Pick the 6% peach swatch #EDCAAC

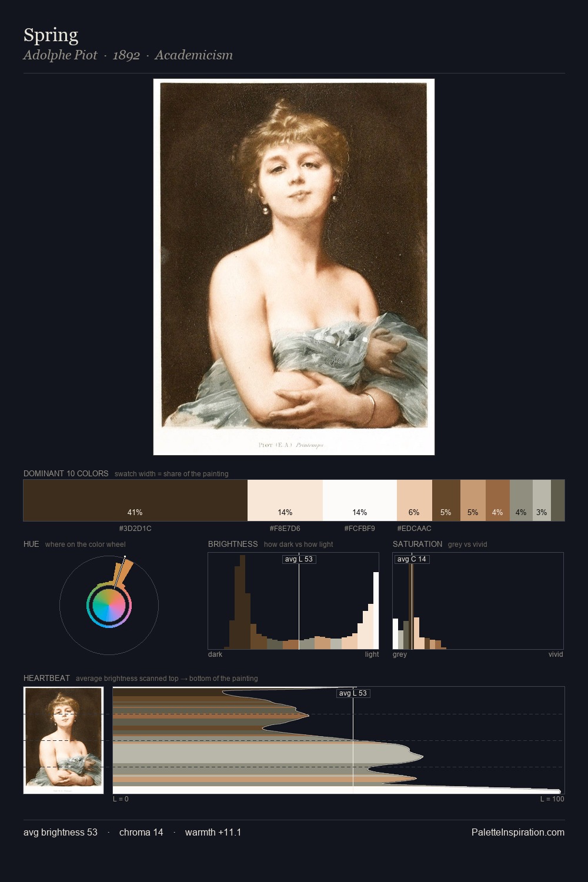(x=415, y=500)
